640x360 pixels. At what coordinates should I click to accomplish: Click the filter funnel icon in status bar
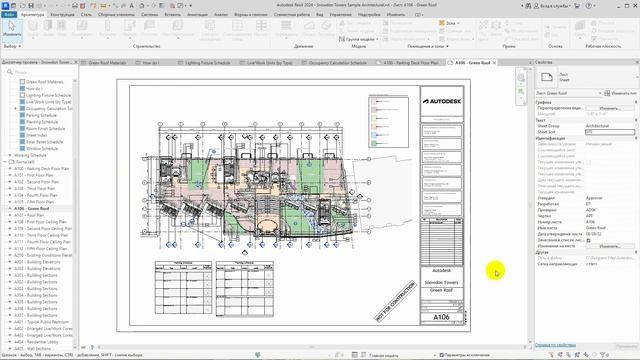(x=603, y=355)
